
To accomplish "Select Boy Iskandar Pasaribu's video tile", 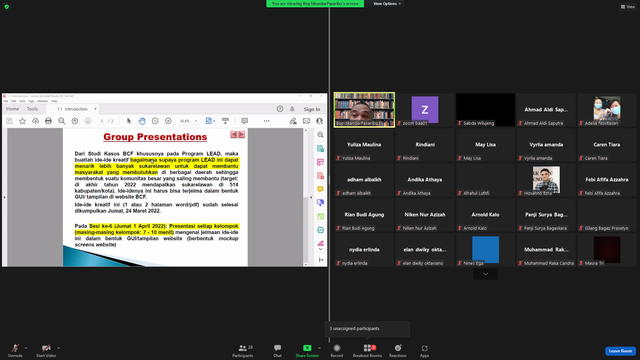I will (364, 109).
